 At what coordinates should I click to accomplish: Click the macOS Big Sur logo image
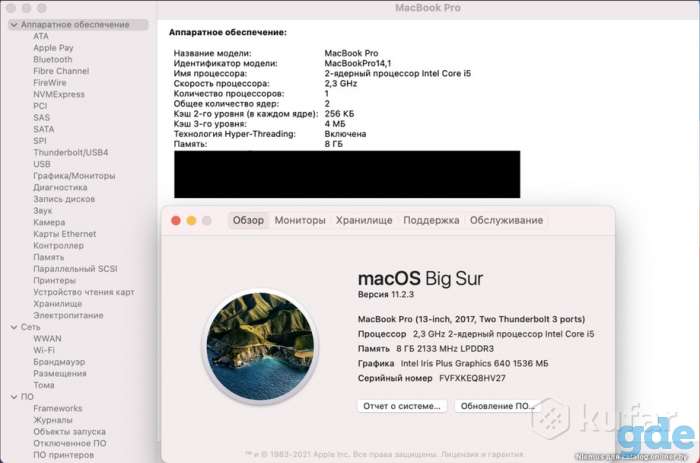coord(260,346)
